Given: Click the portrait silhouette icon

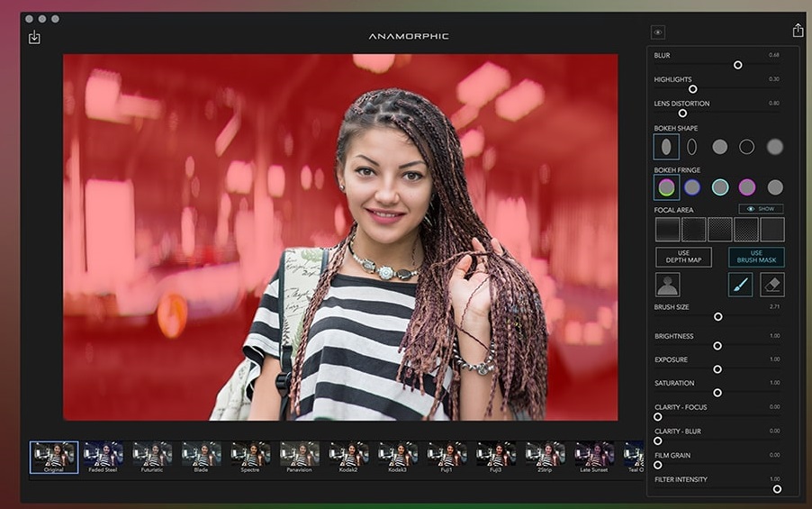Looking at the screenshot, I should coord(668,285).
